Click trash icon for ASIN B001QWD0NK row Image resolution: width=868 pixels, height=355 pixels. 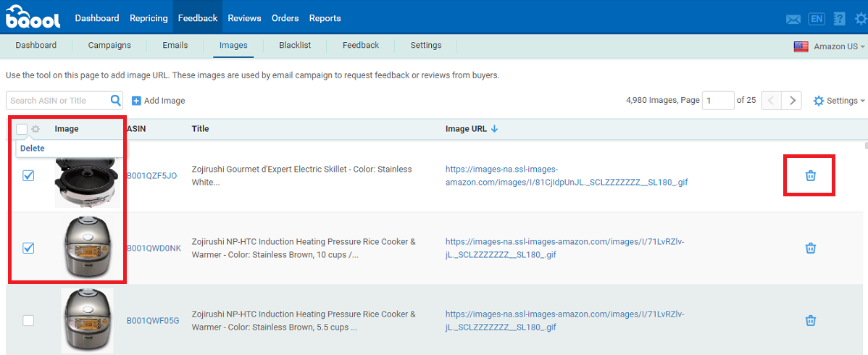(811, 248)
